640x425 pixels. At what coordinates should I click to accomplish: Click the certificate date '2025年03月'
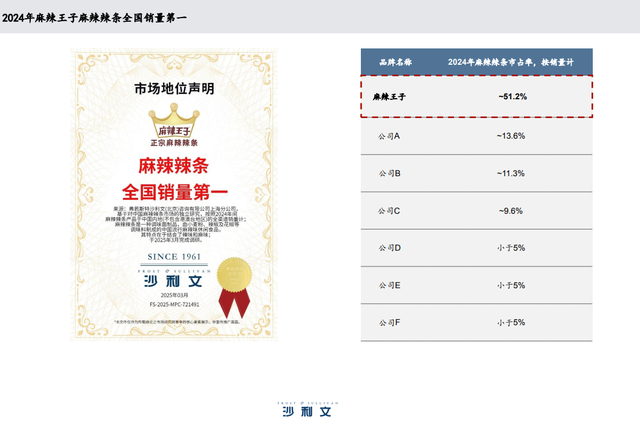174,295
